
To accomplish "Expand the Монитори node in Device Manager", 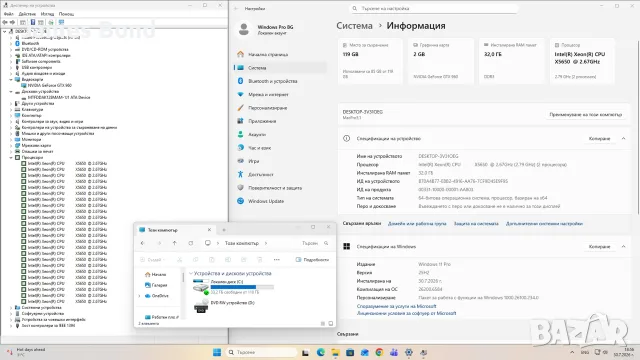I will [11, 140].
